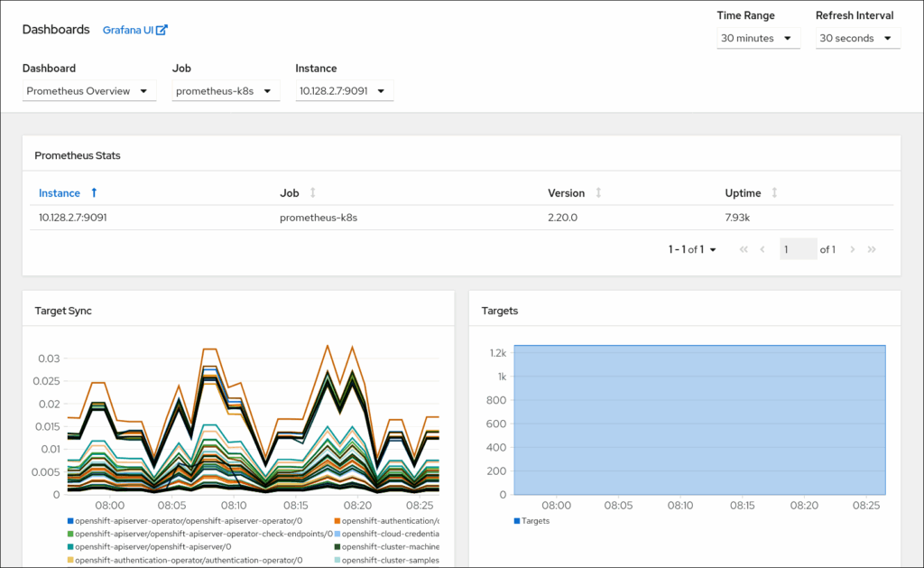Go to previous page arrow
Screen dimensions: 924x568
pos(762,250)
